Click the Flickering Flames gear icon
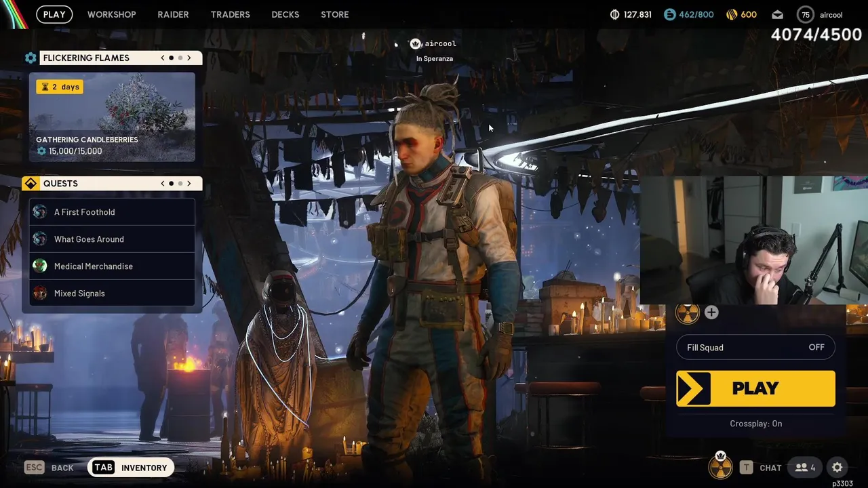This screenshot has height=488, width=868. pyautogui.click(x=31, y=58)
